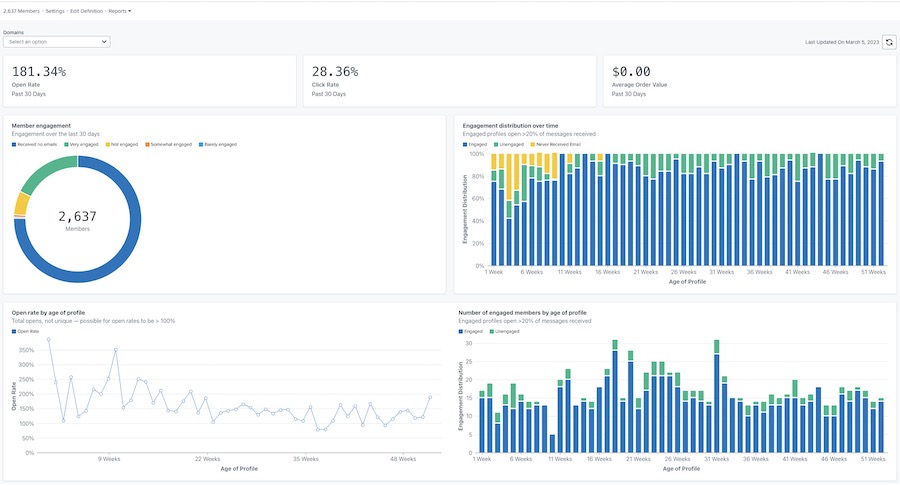This screenshot has width=900, height=486.
Task: Open the Settings breadcrumb link
Action: [x=55, y=10]
